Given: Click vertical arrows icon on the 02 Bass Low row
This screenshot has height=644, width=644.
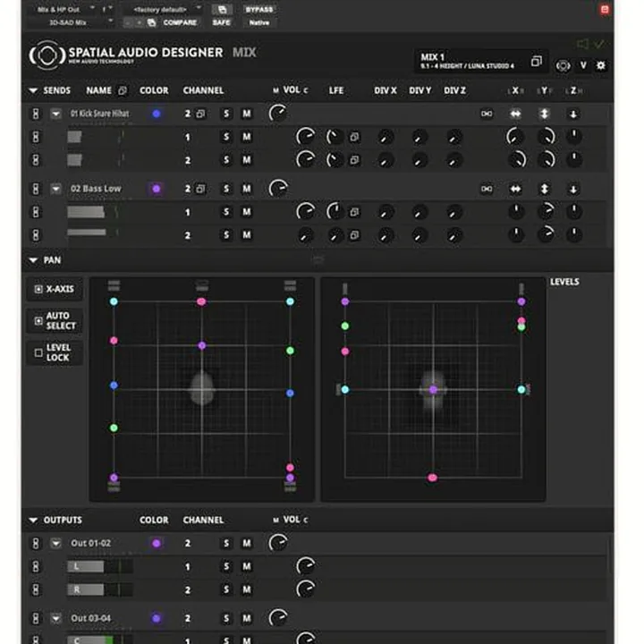Looking at the screenshot, I should (x=544, y=189).
